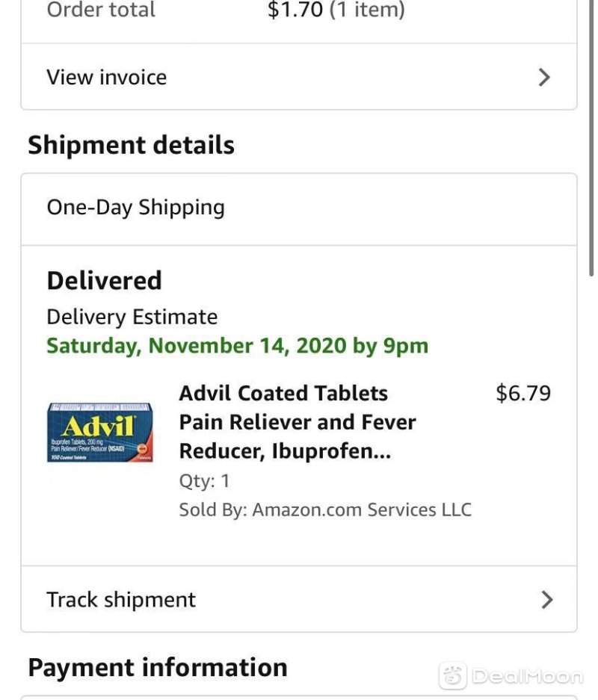Open the Advil Coated Tablets product title
This screenshot has height=700, width=598.
click(298, 422)
